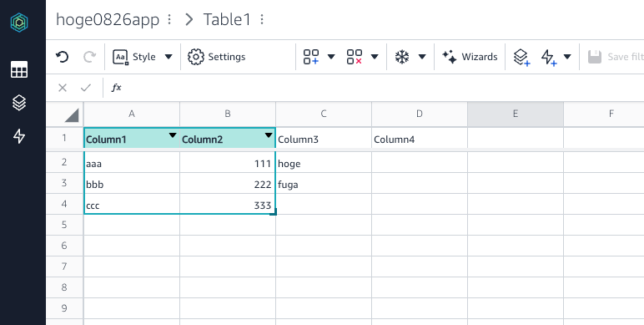Viewport: 644px width, 325px height.
Task: Open the Builder layers icon in sidebar
Action: click(19, 103)
